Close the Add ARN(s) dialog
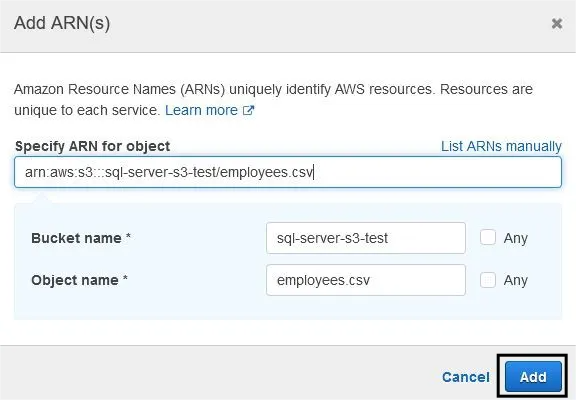 click(557, 24)
